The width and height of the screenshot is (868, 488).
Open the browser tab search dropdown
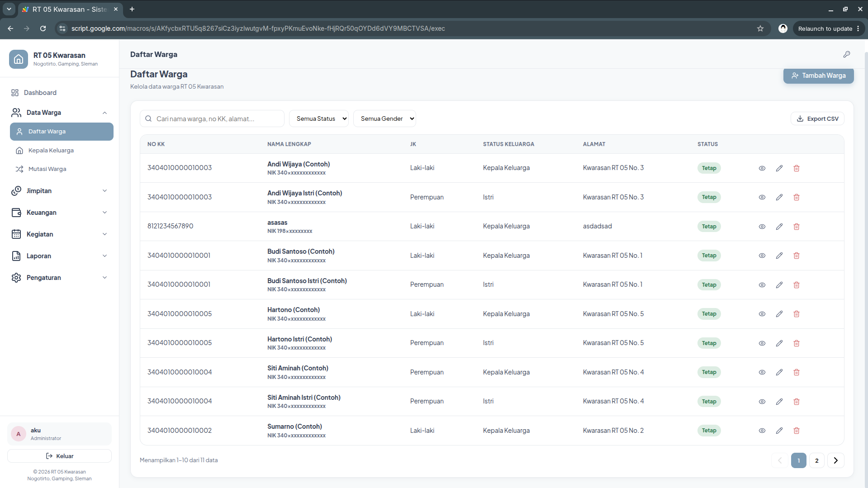(x=9, y=9)
